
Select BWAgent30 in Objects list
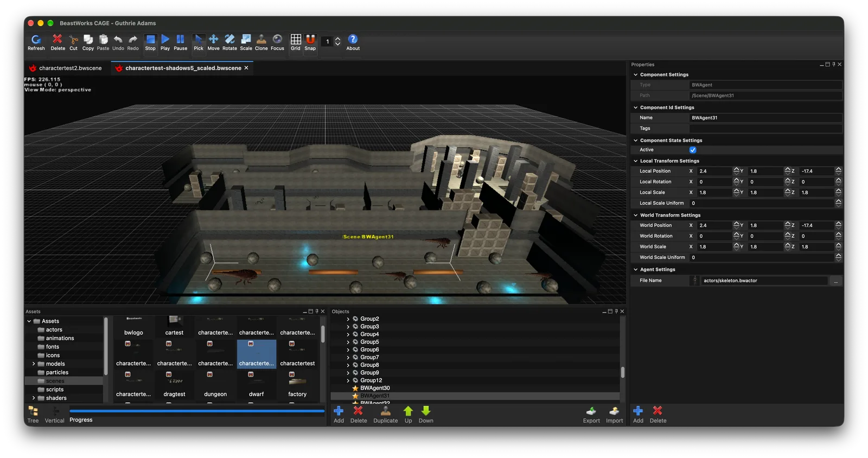(375, 388)
